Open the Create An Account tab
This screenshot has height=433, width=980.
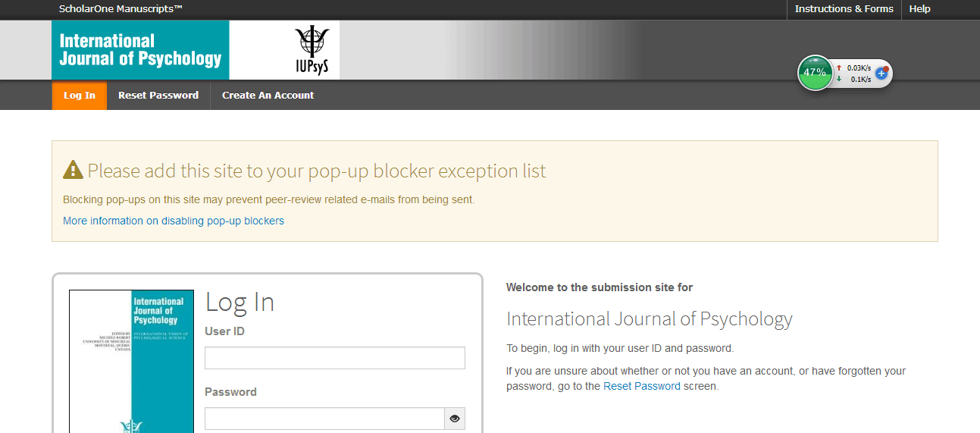pos(268,96)
